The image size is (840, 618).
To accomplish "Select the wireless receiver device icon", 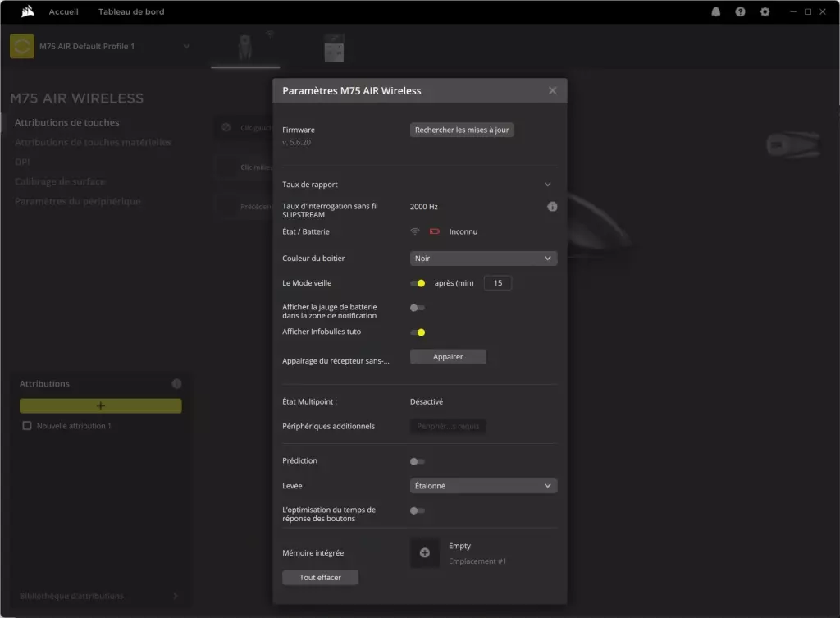I will [x=334, y=48].
